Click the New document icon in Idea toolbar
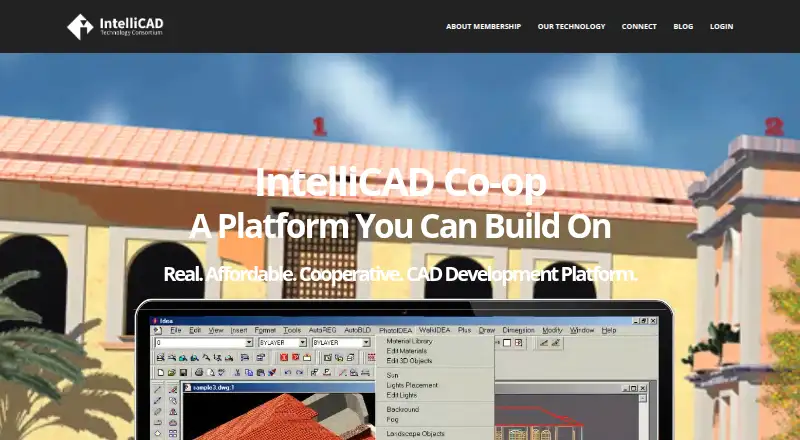Screen dimensions: 800x440 [161, 373]
